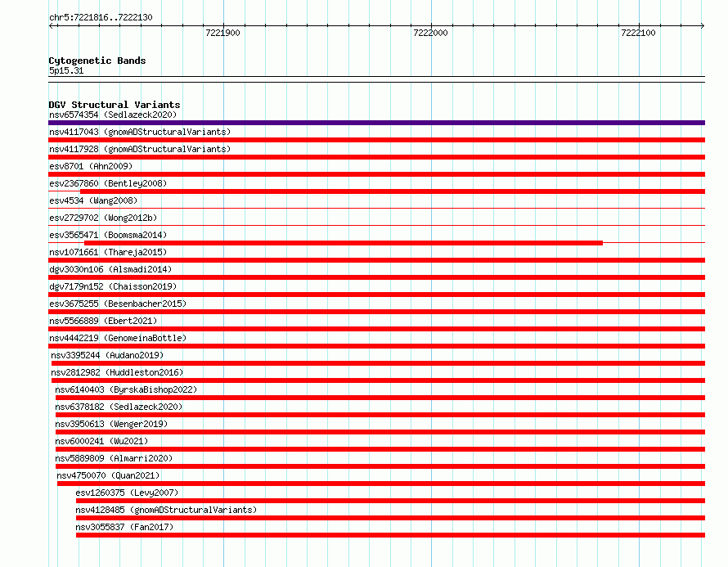Open nsv4750070 (Quan2021) variant
Viewport: 728px width, 567px height.
(108, 475)
